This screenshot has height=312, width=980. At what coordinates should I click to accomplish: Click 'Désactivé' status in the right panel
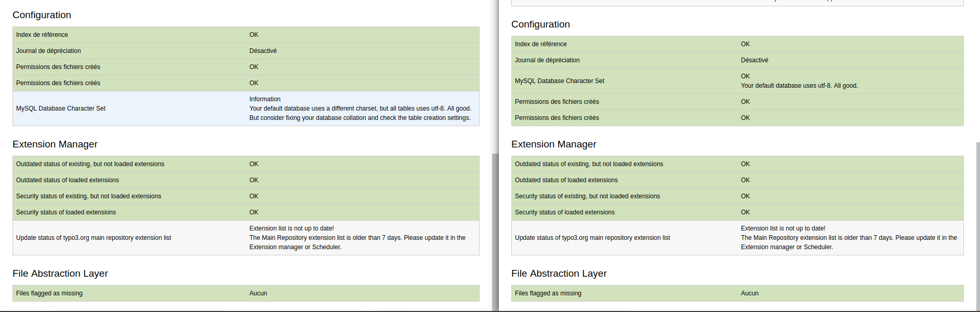(x=754, y=60)
